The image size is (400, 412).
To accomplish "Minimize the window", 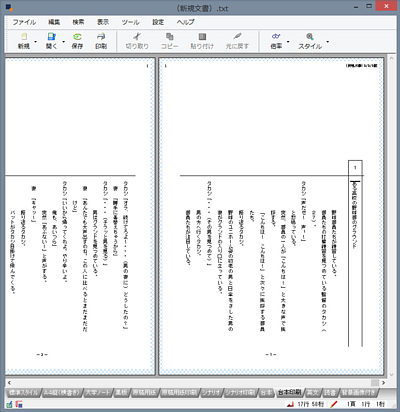I will coord(356,7).
